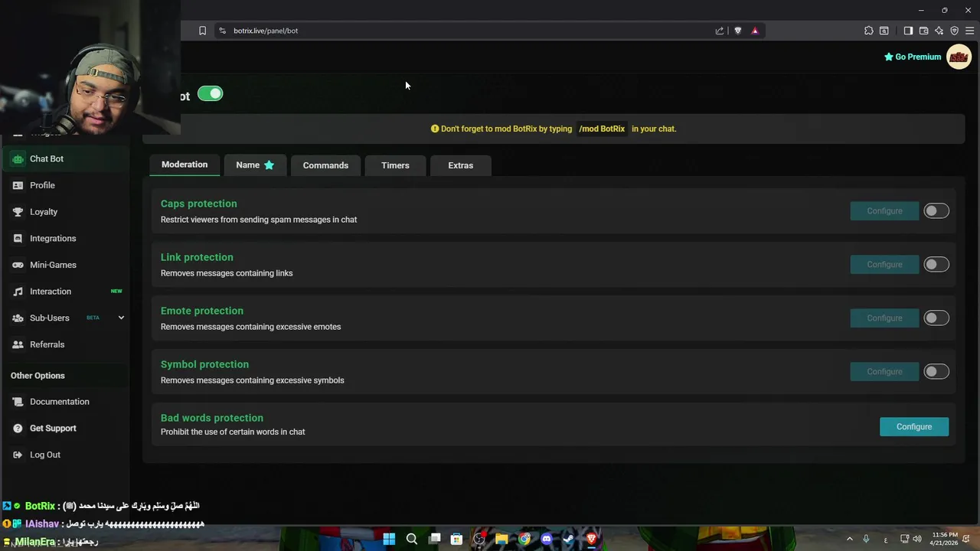980x551 pixels.
Task: Open taskbar Search magnifier
Action: 412,539
